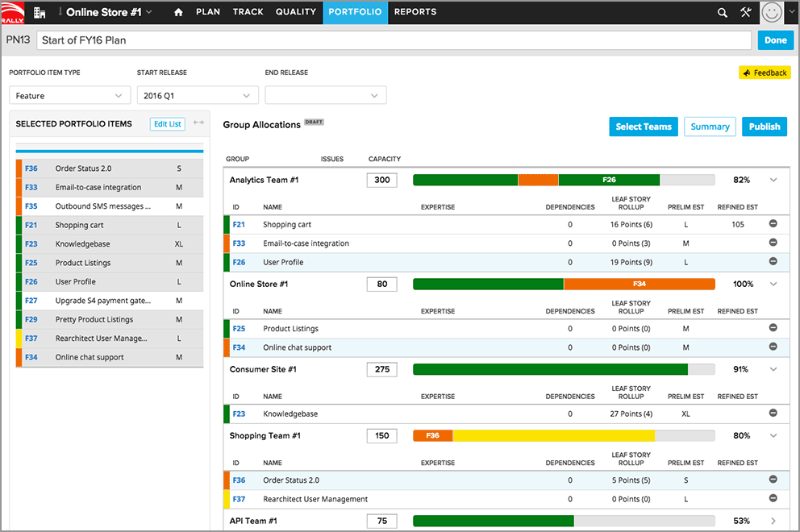Open the tools wrench icon menu
The height and width of the screenshot is (532, 800).
pyautogui.click(x=745, y=12)
